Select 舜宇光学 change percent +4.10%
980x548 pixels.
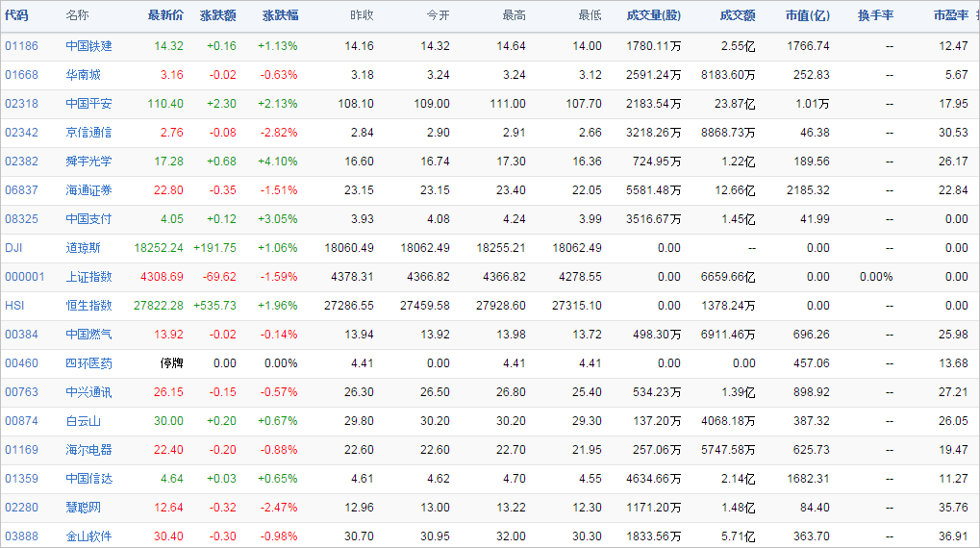click(x=278, y=162)
